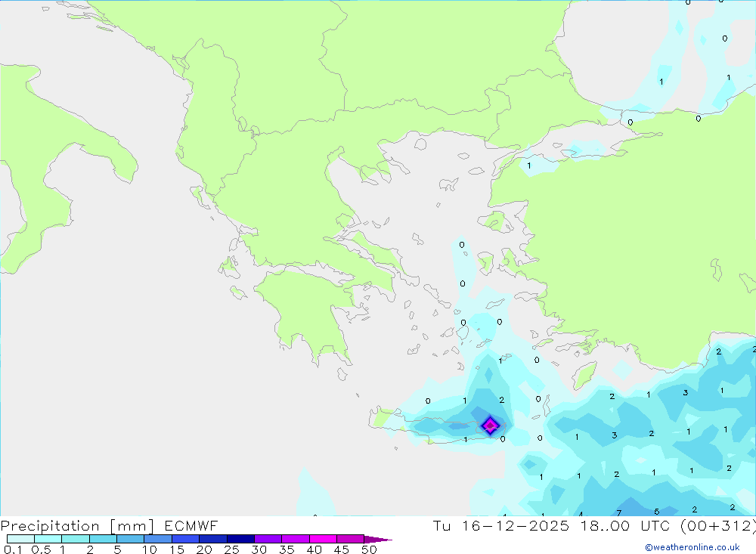Click the 'Precipitation [mm] ECMWF' title text
This screenshot has width=756, height=554.
click(x=109, y=526)
